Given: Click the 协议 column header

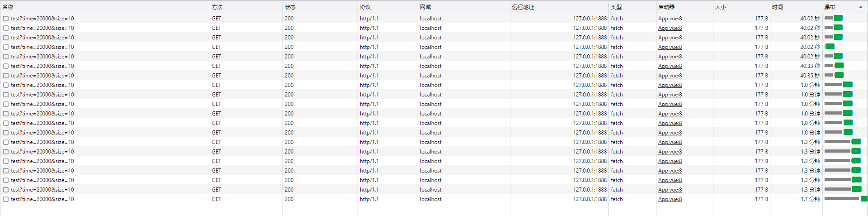Looking at the screenshot, I should pos(365,7).
